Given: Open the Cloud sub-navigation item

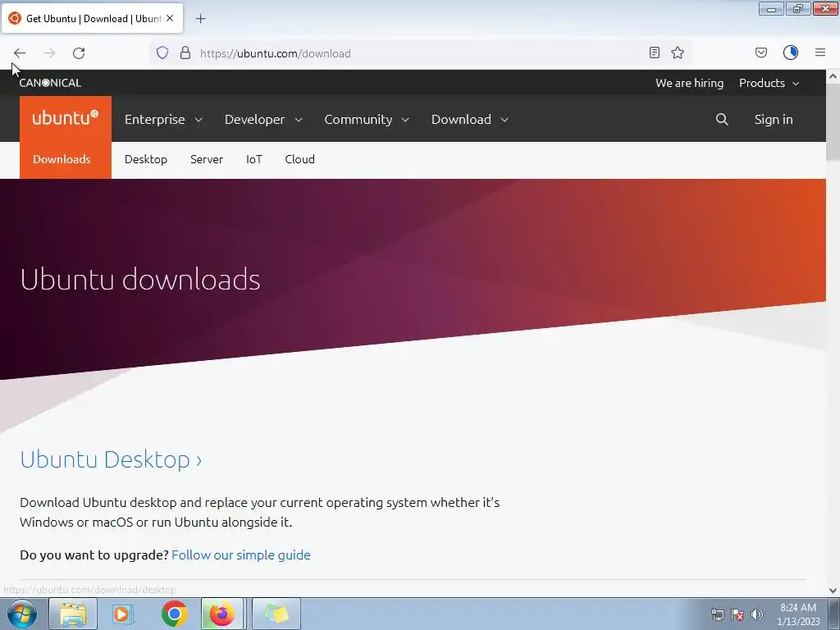Looking at the screenshot, I should [x=299, y=160].
